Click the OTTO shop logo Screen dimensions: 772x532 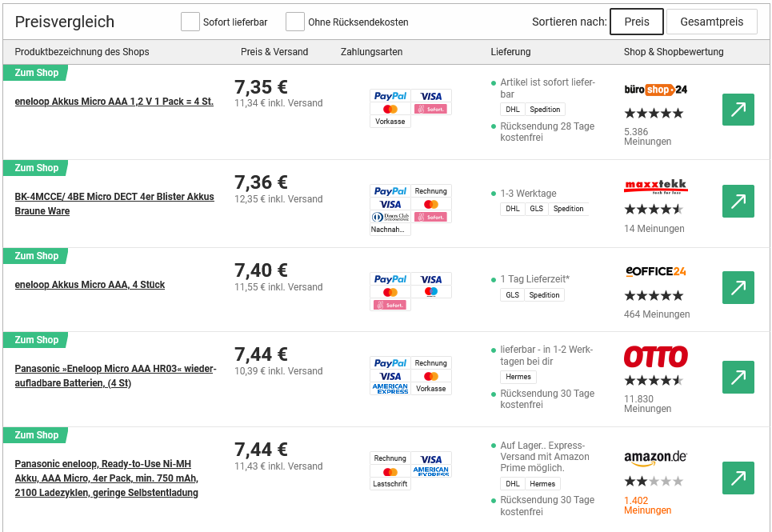click(655, 356)
